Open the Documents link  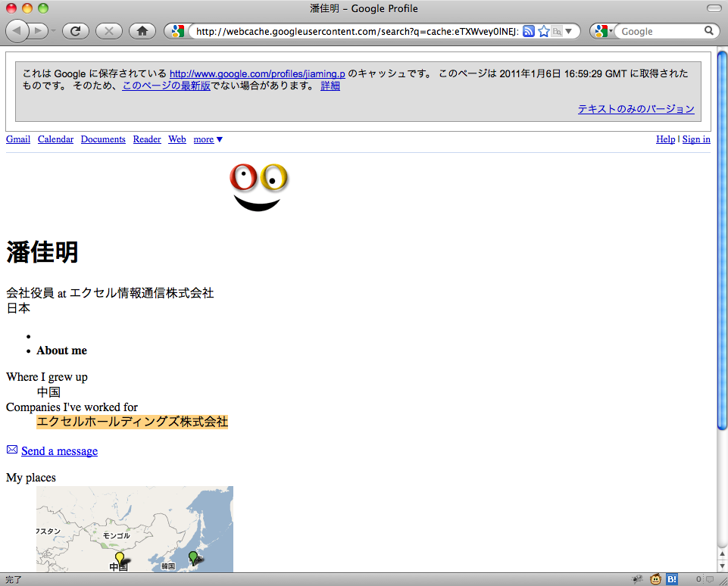click(x=103, y=139)
